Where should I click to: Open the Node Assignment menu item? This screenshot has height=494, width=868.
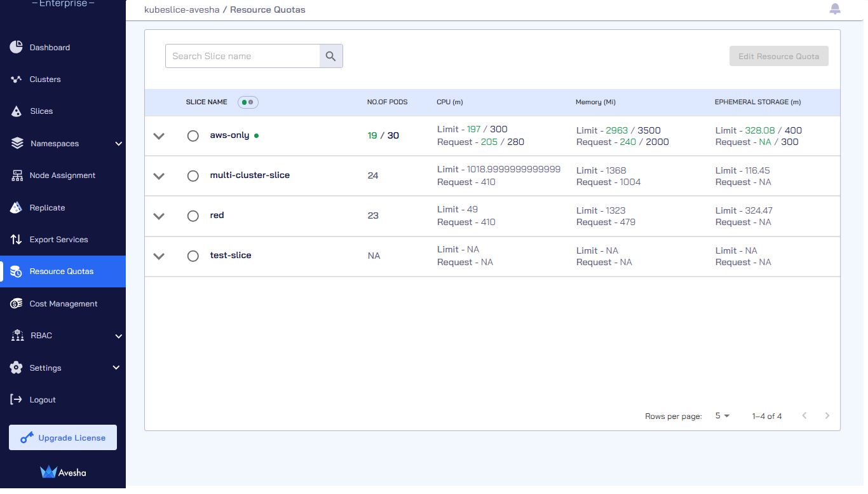(x=63, y=175)
